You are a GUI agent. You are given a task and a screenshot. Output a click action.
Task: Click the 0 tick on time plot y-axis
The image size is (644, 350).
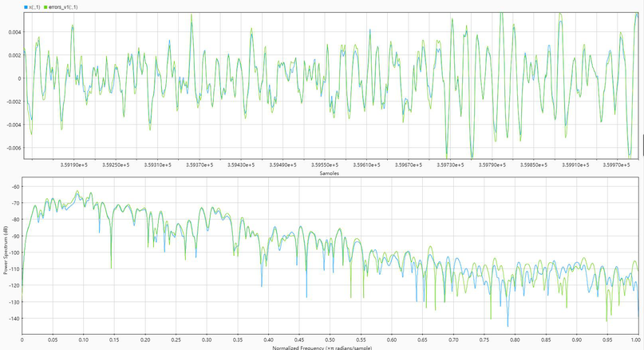point(18,78)
